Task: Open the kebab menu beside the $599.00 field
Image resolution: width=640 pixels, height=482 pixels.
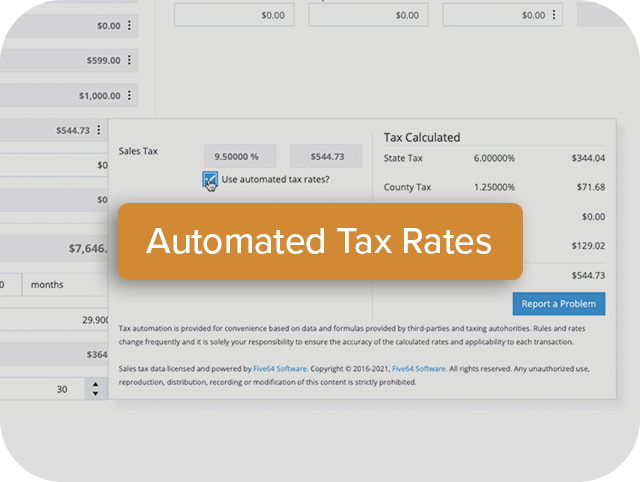Action: [128, 60]
